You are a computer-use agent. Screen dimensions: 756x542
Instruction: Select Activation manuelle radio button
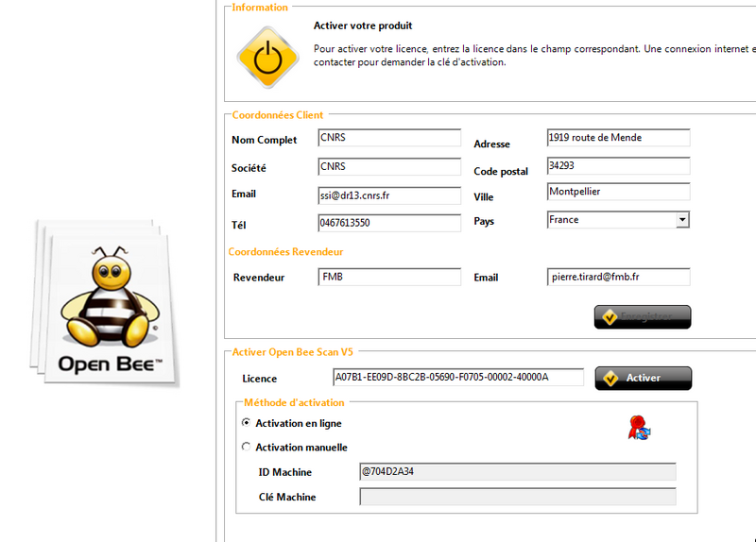point(247,447)
